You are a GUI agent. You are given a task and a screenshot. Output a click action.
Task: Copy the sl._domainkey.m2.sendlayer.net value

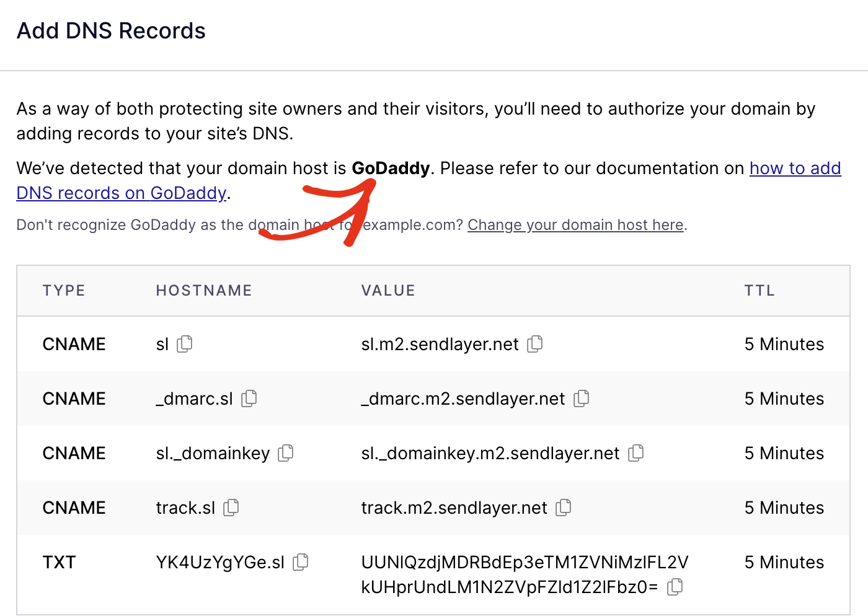tap(636, 453)
